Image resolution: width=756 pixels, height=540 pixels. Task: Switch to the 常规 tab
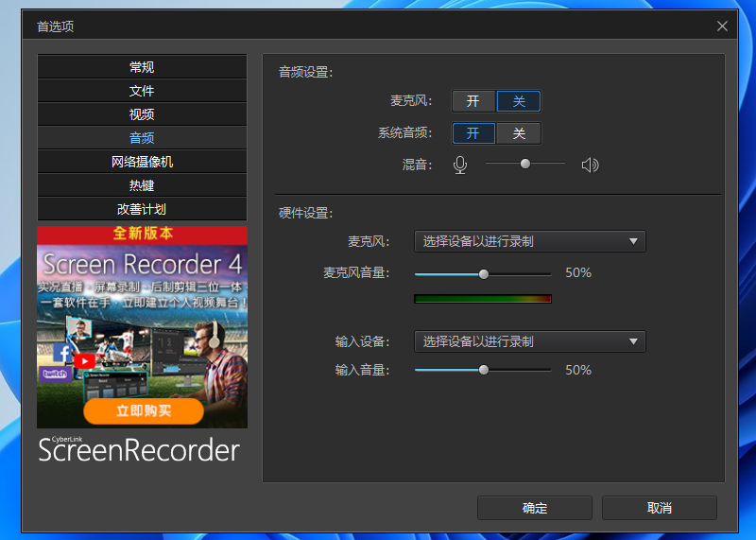pyautogui.click(x=143, y=67)
